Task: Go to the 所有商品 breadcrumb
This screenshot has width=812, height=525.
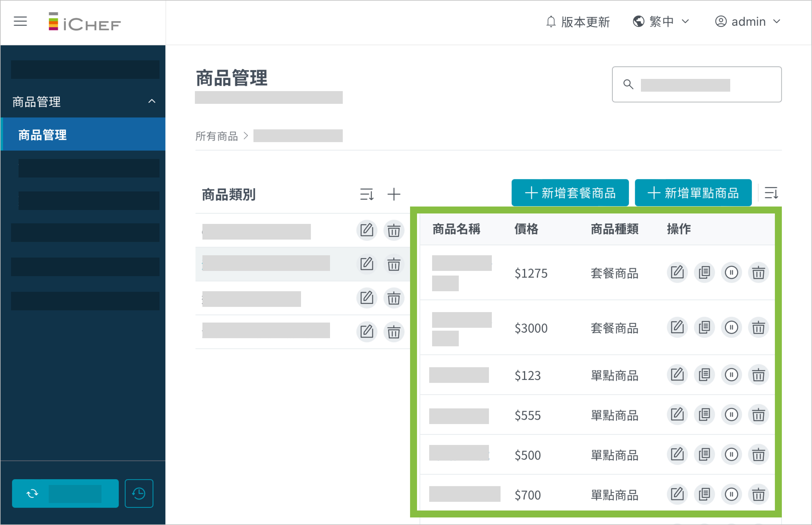Action: (x=216, y=136)
